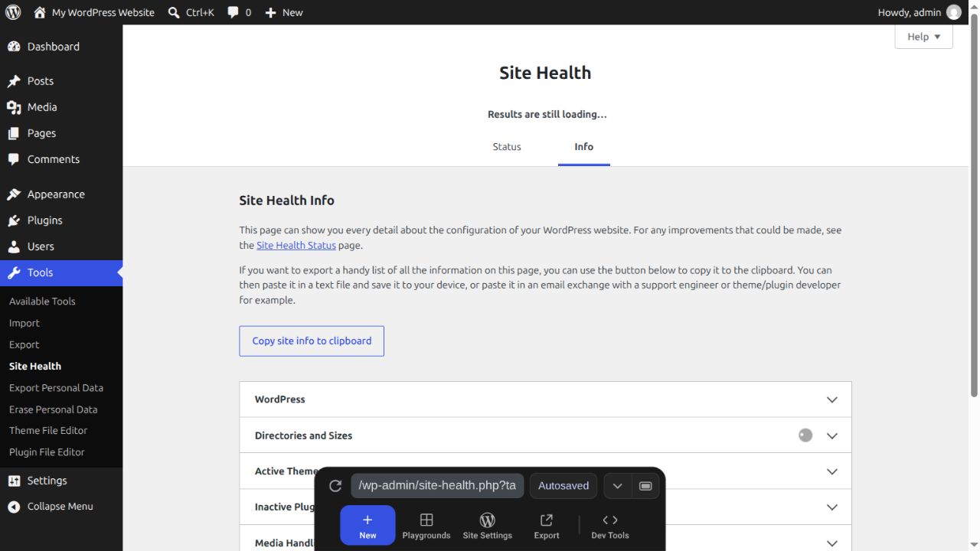
Task: Open Users in the sidebar
Action: click(x=61, y=246)
